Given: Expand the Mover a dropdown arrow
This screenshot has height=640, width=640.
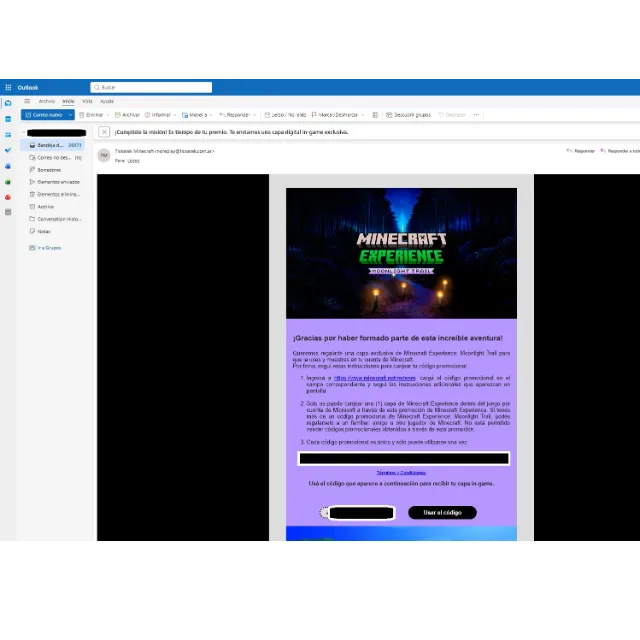Looking at the screenshot, I should coord(211,115).
